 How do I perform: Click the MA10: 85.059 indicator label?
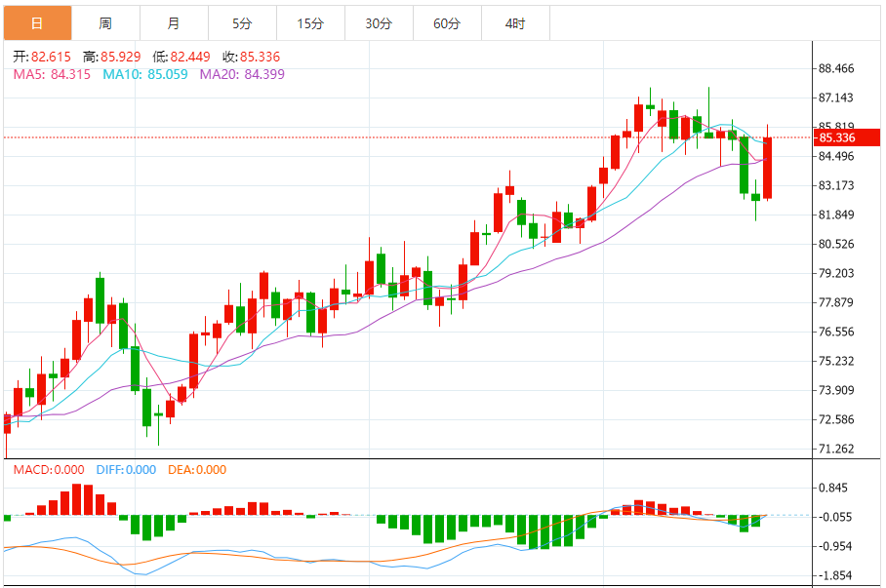[145, 74]
